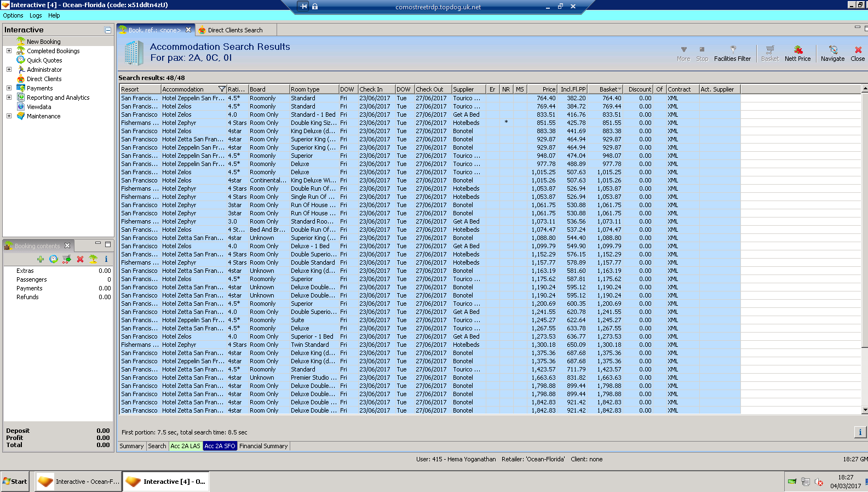Click the More toolbar button
Screen dimensions: 868x492
tap(683, 53)
